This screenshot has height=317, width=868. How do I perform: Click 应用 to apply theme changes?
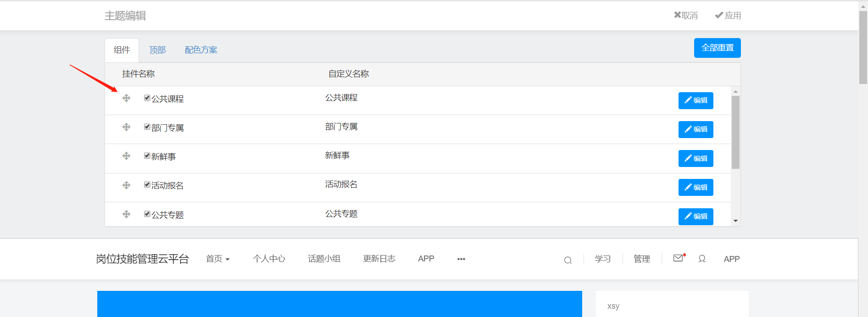728,16
